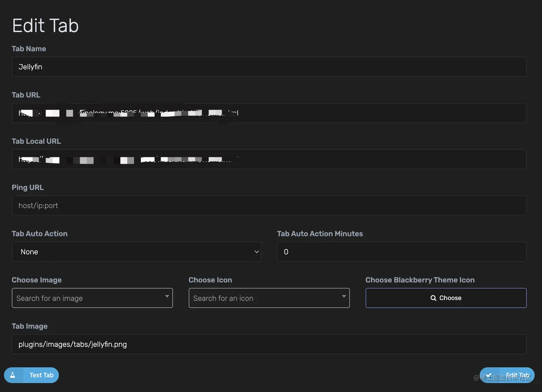The image size is (542, 392).
Task: Open the Tab Auto Action dropdown showing None
Action: pos(136,252)
